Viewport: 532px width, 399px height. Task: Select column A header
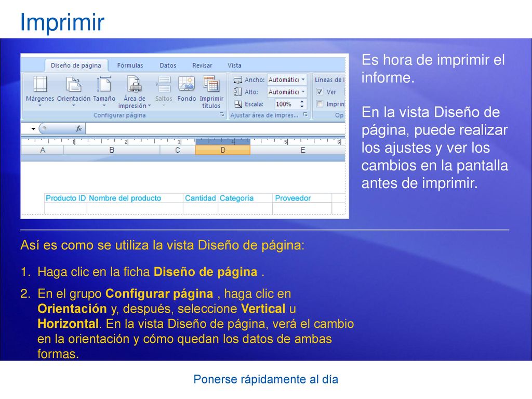pos(43,150)
